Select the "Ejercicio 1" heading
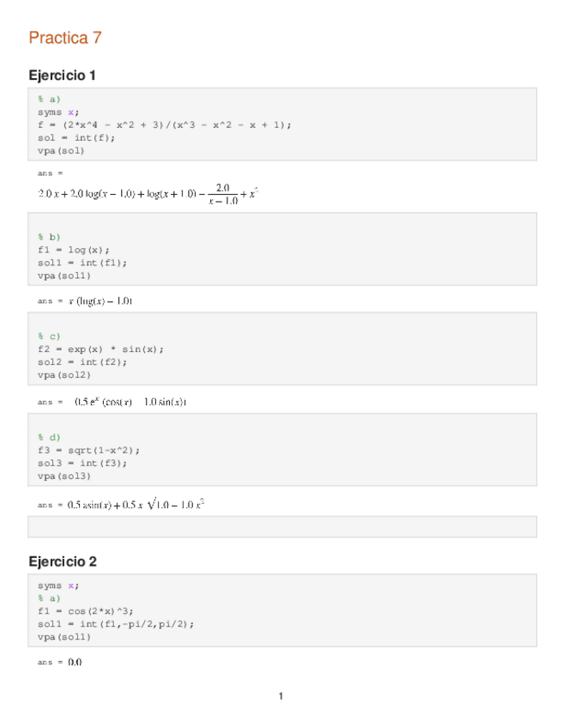Viewport: 562px width, 728px height. (x=62, y=76)
